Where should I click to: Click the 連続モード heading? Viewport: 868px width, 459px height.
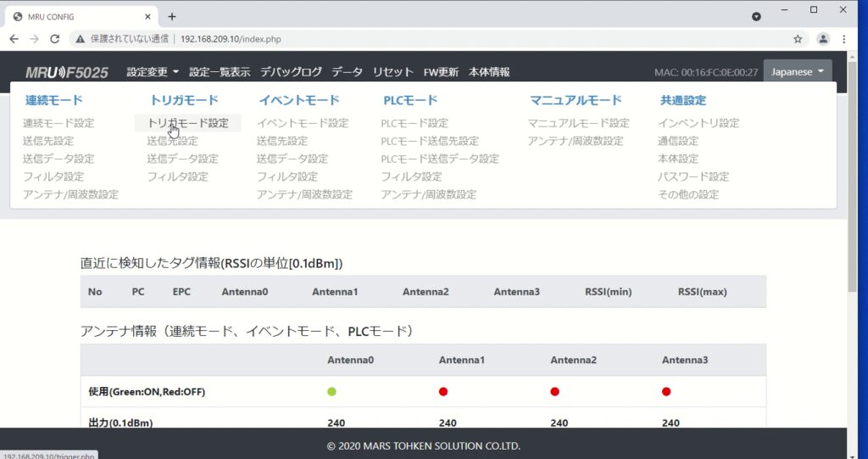click(x=53, y=100)
